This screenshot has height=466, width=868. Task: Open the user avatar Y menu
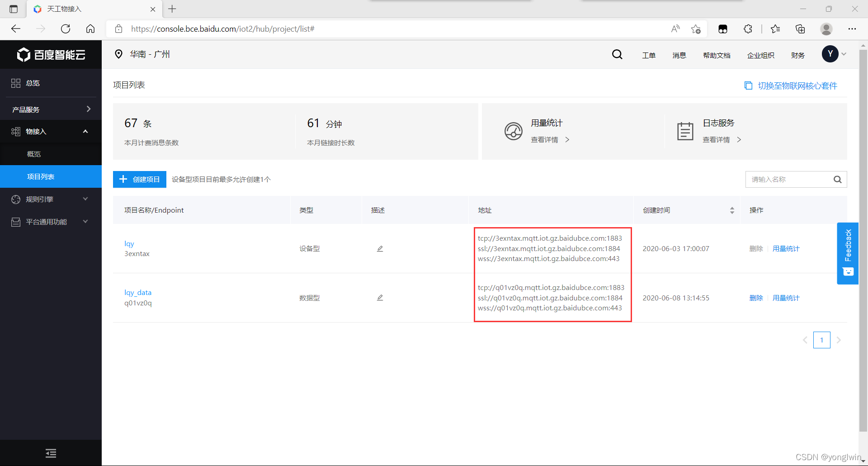coord(830,54)
